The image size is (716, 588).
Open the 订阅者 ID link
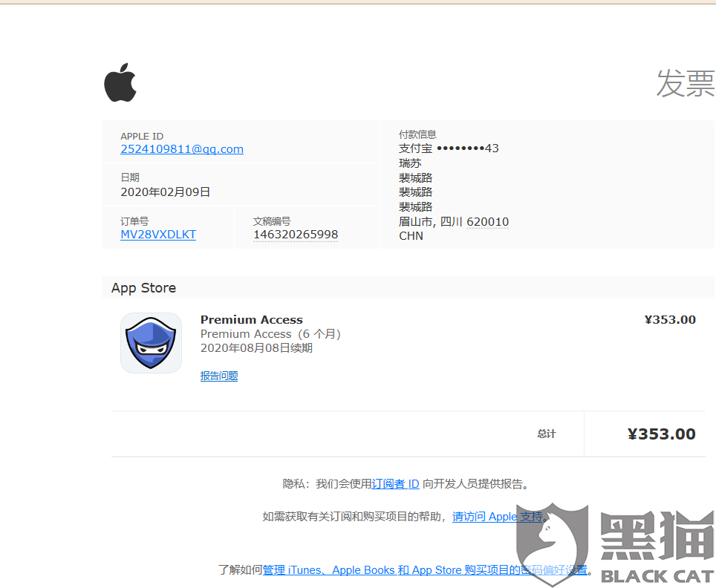[x=395, y=484]
